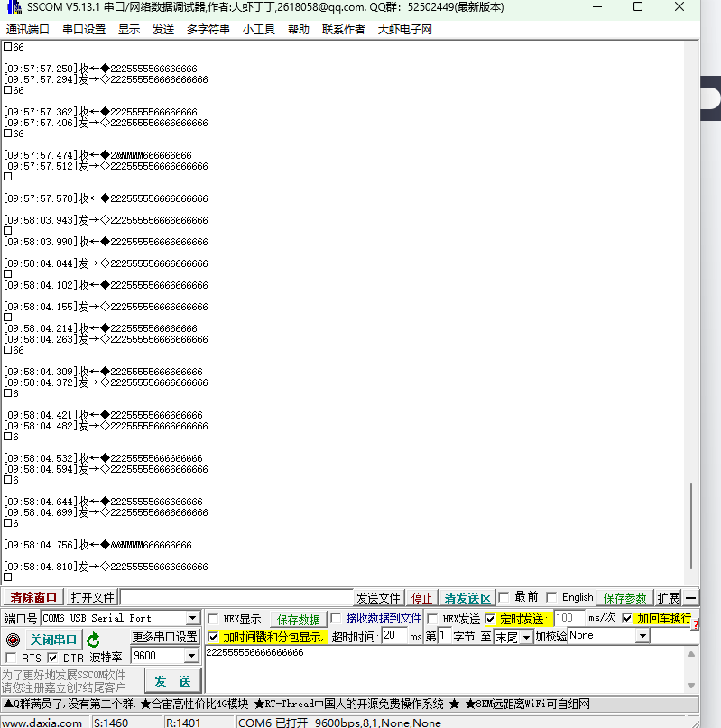Collapse panel with the minus button
The image size is (721, 728).
[x=691, y=598]
